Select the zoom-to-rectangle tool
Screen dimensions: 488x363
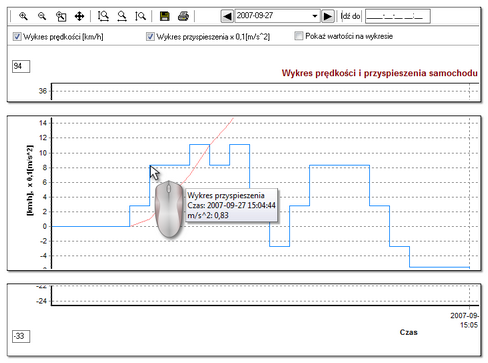coord(61,16)
